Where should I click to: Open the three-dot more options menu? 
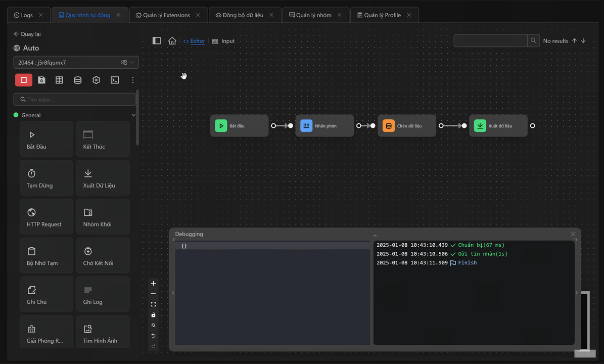(133, 80)
